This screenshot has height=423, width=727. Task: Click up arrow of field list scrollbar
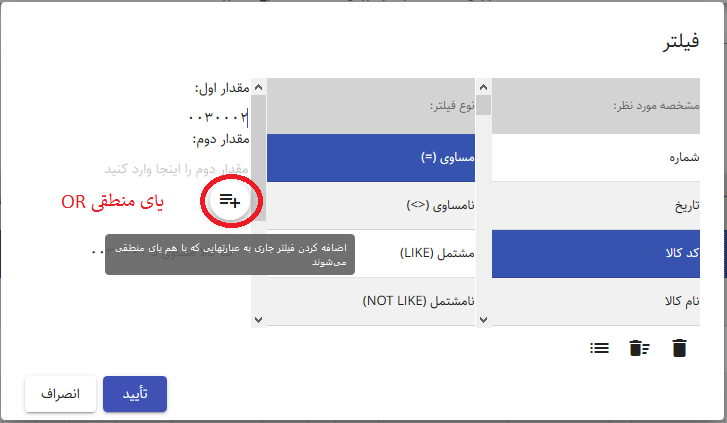tap(484, 87)
